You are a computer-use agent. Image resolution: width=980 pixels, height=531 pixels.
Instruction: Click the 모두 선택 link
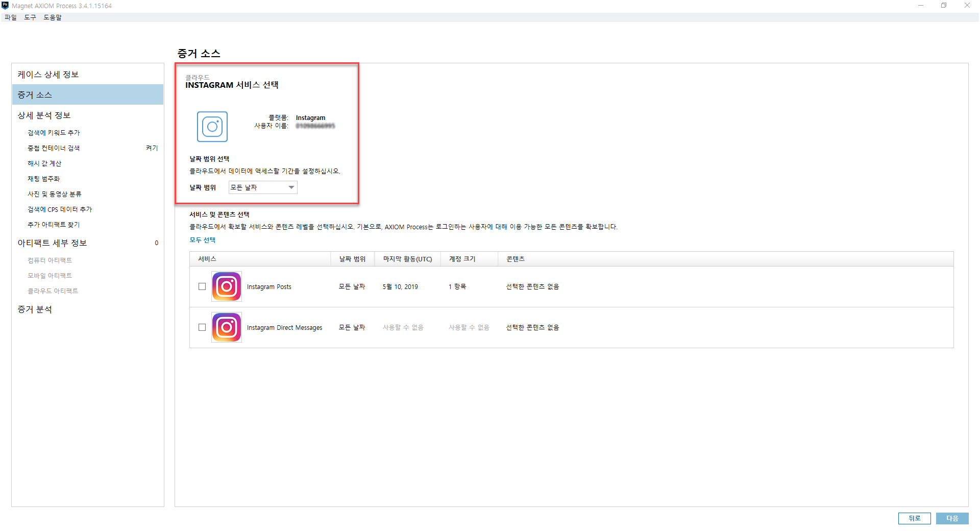[203, 240]
